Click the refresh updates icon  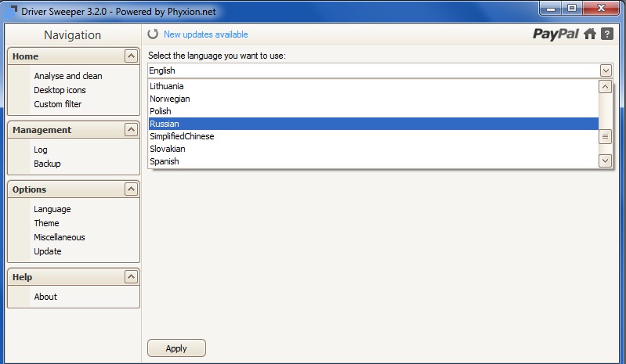pyautogui.click(x=153, y=34)
